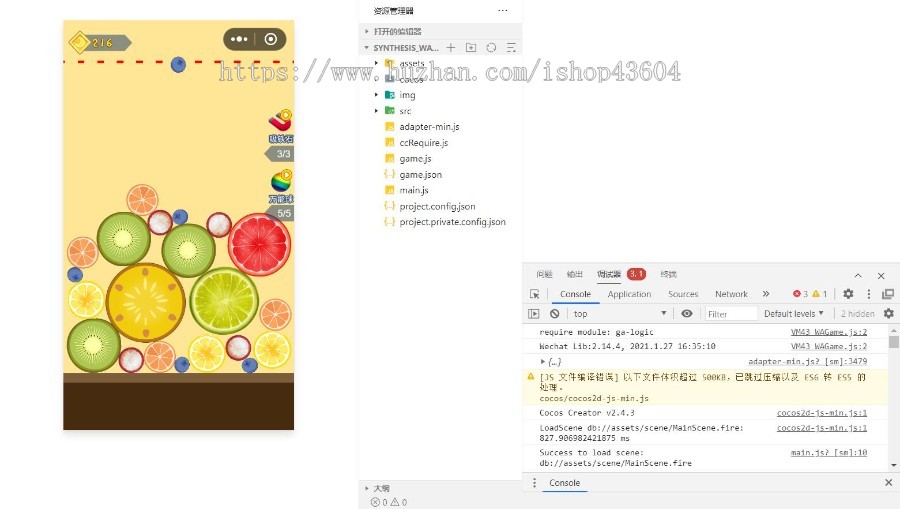Open DevTools customize kebab menu

(x=868, y=294)
